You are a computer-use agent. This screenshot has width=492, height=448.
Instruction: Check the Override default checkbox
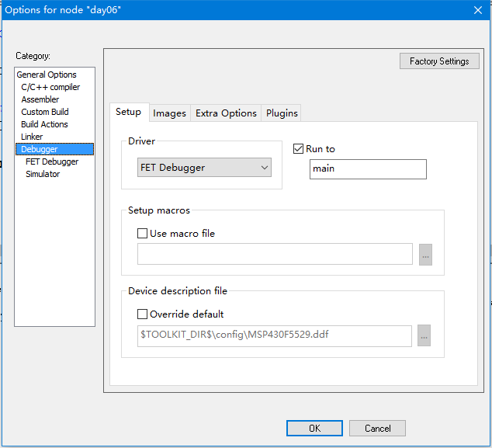click(x=142, y=314)
